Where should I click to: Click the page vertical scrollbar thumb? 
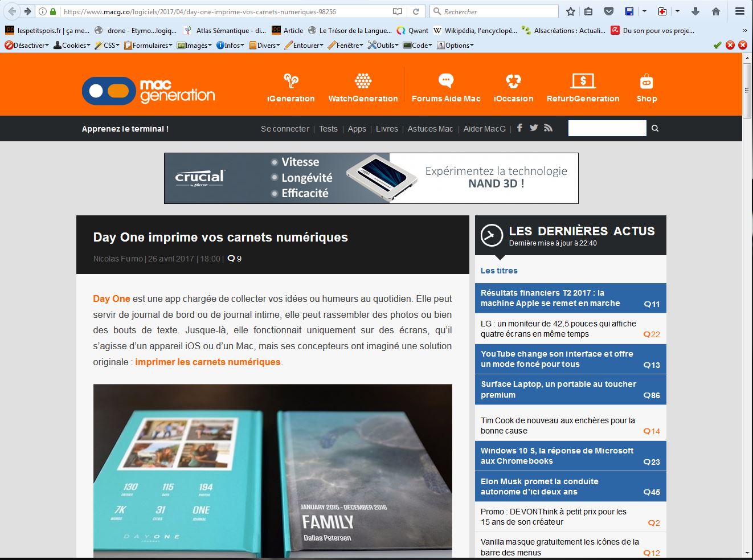point(747,90)
